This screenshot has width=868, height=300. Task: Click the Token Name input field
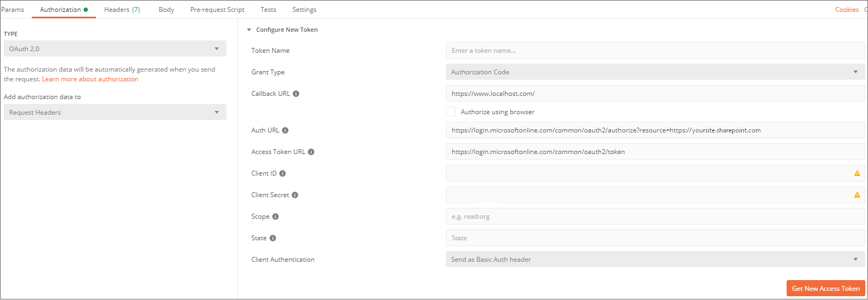click(655, 51)
